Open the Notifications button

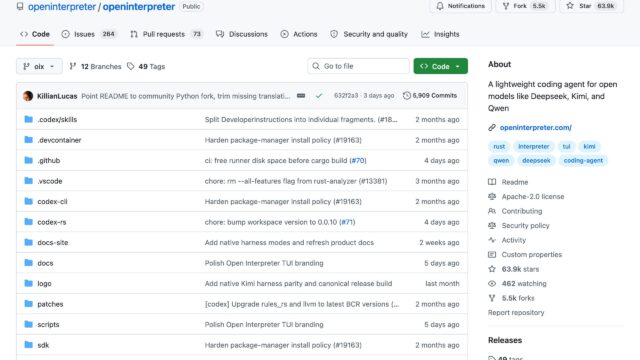[460, 6]
